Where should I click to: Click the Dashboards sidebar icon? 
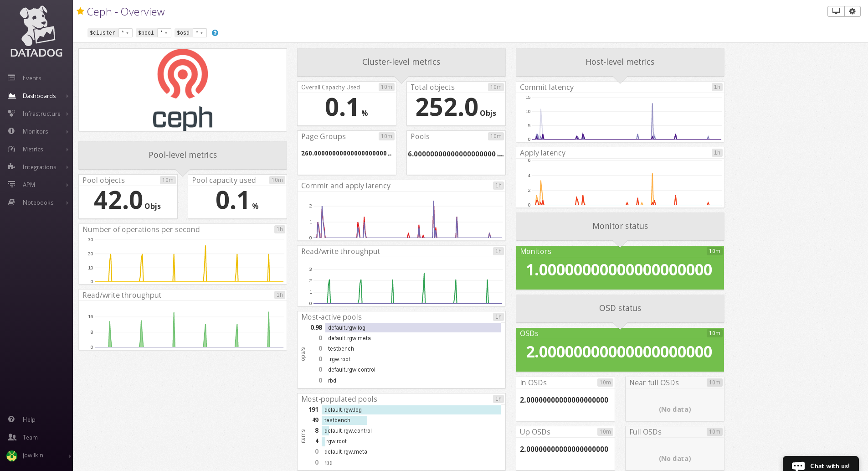coord(11,96)
